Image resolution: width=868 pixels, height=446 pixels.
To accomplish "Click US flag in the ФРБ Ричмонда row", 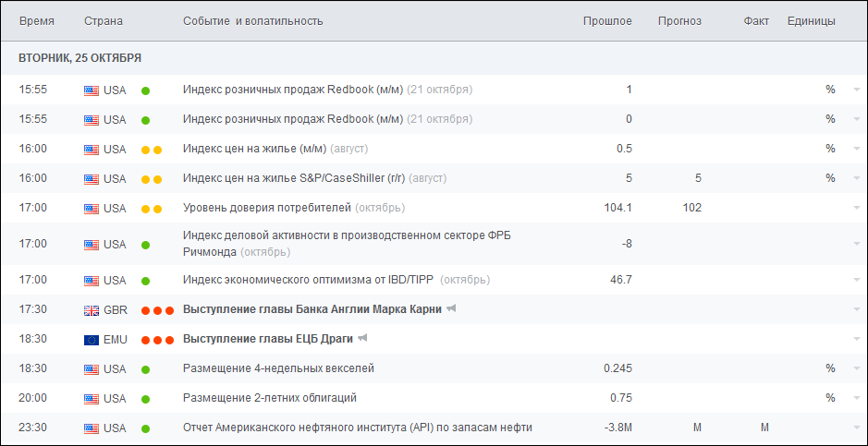I will click(91, 245).
